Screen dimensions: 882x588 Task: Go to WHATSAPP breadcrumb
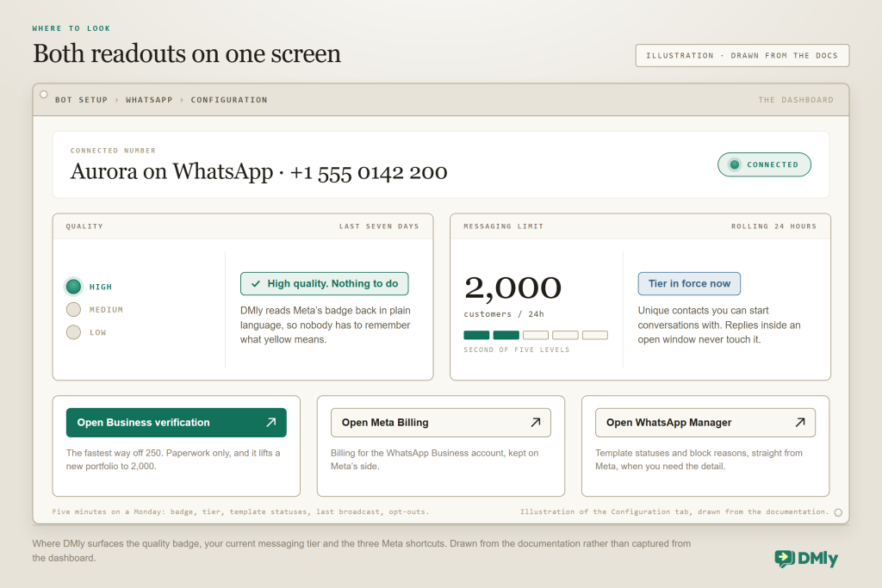[149, 100]
